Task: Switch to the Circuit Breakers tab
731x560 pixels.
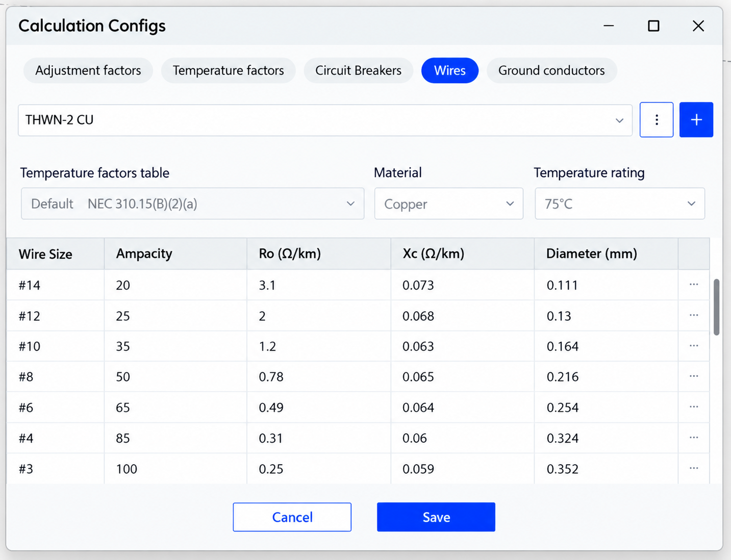Action: (x=358, y=70)
